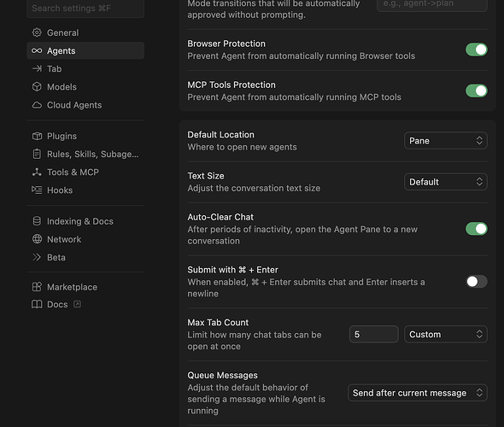
Task: Click the Cloud Agents cloud icon
Action: point(37,105)
